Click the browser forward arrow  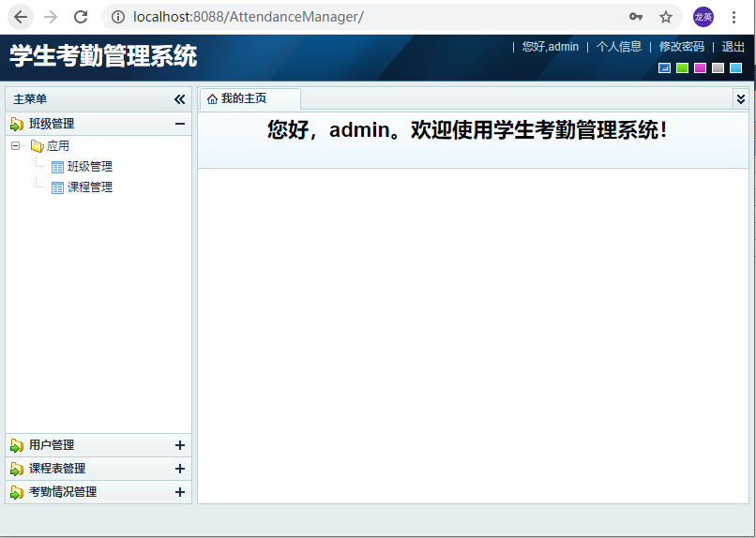click(50, 17)
